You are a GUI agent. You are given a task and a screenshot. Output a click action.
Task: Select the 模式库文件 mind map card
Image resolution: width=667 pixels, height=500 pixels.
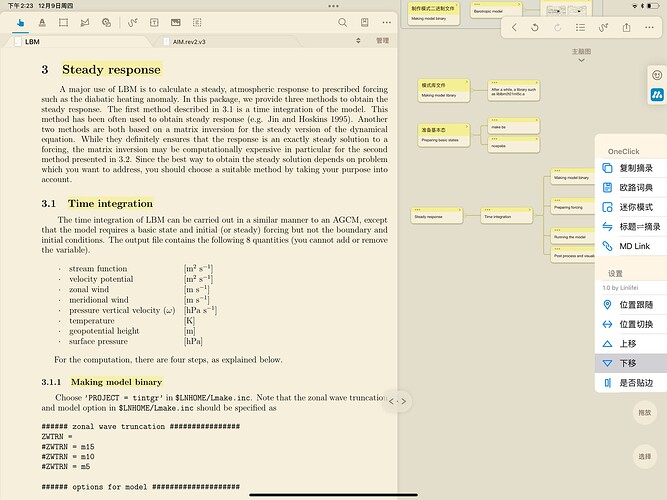click(x=444, y=90)
